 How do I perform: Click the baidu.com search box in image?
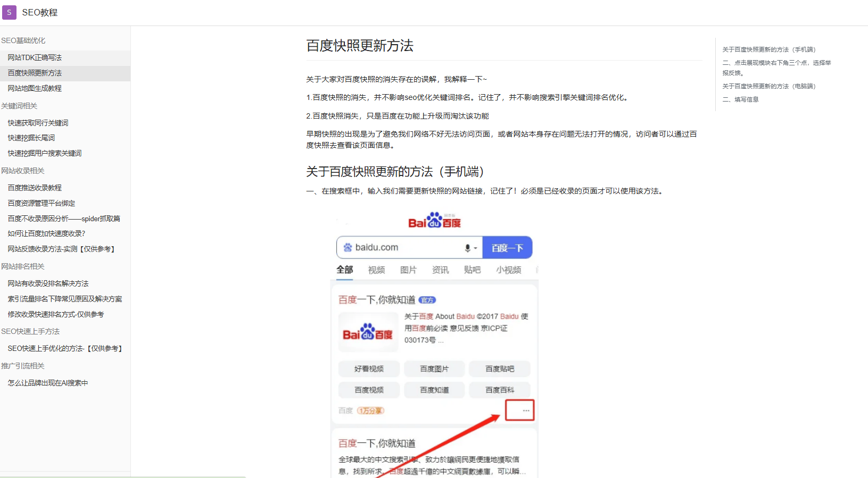[409, 247]
